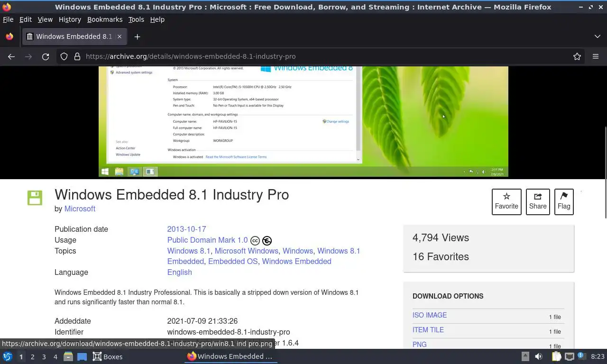Go back to the previous page
607x364 pixels.
pyautogui.click(x=11, y=56)
